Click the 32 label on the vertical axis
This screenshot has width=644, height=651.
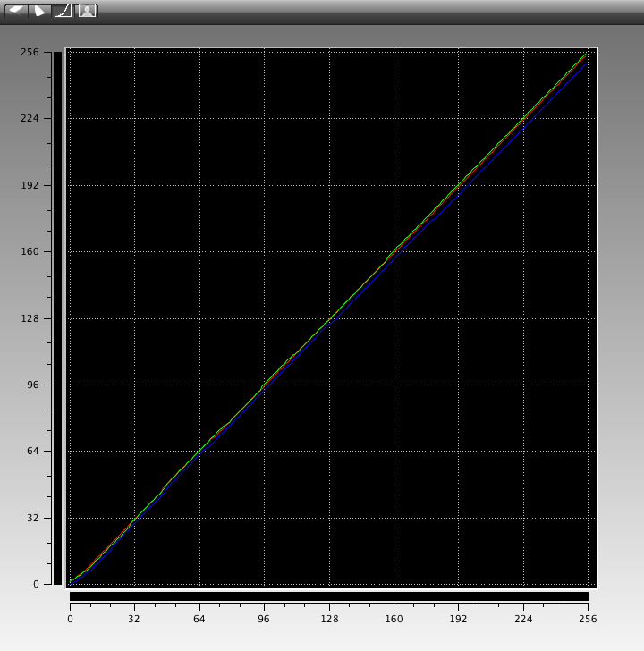[32, 518]
